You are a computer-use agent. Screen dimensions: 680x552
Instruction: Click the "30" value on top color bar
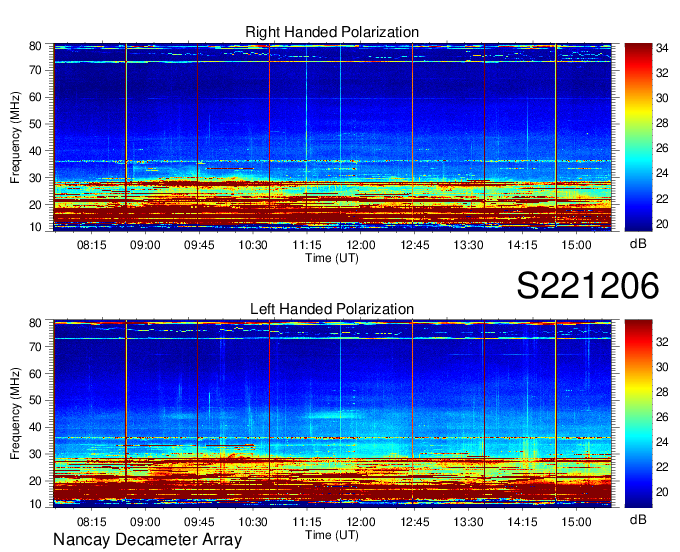[662, 98]
